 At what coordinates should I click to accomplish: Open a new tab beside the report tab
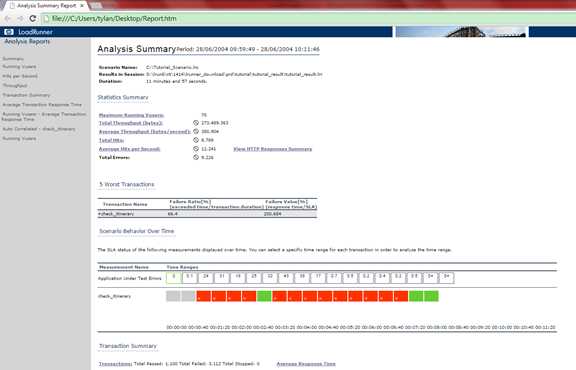(96, 6)
